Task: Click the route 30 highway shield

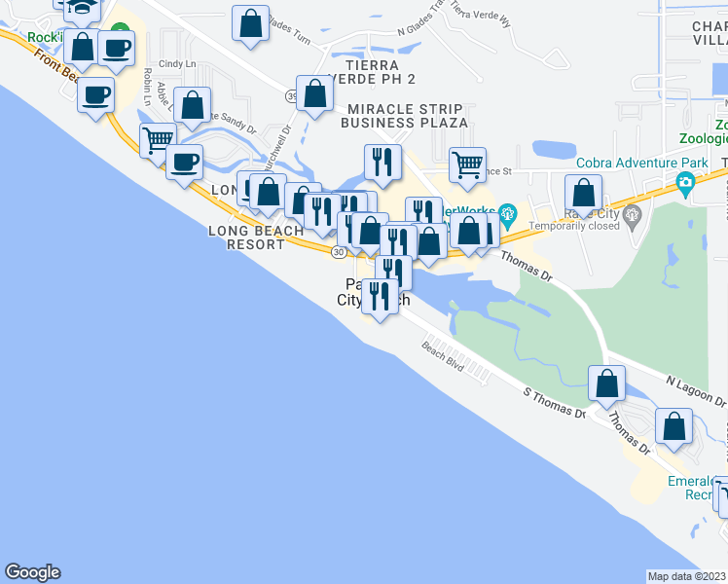Action: coord(339,252)
